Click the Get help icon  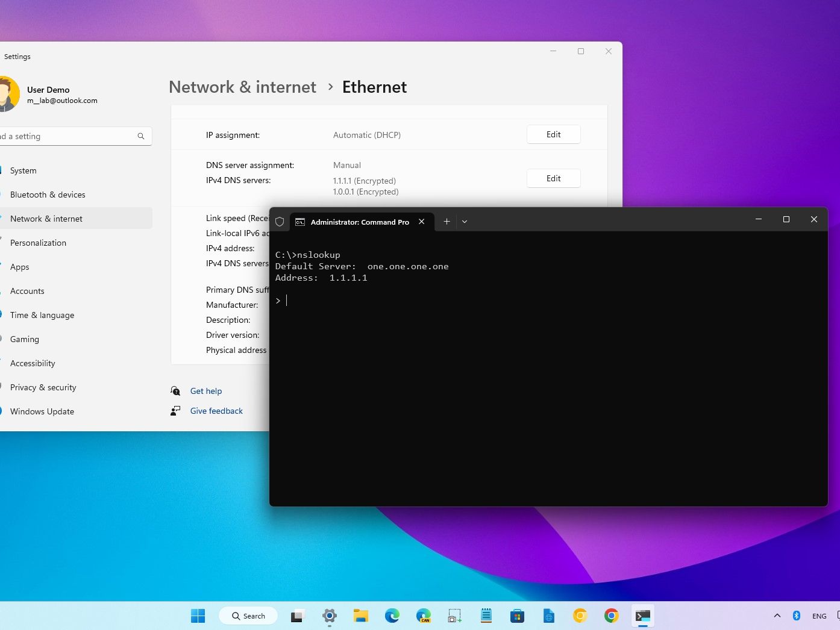click(x=175, y=391)
